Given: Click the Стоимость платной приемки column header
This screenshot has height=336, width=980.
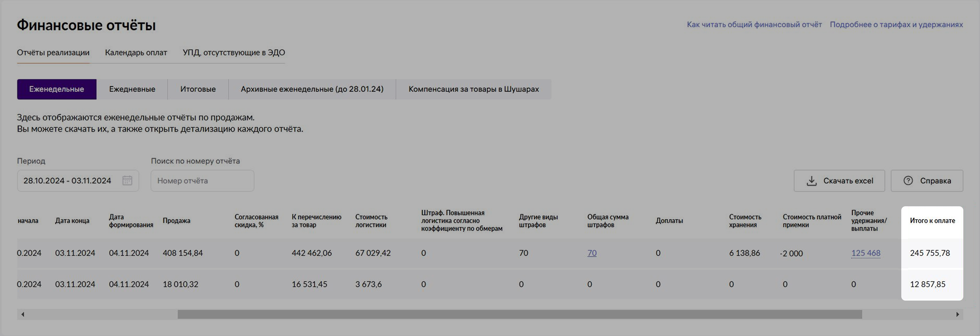Looking at the screenshot, I should tap(812, 221).
